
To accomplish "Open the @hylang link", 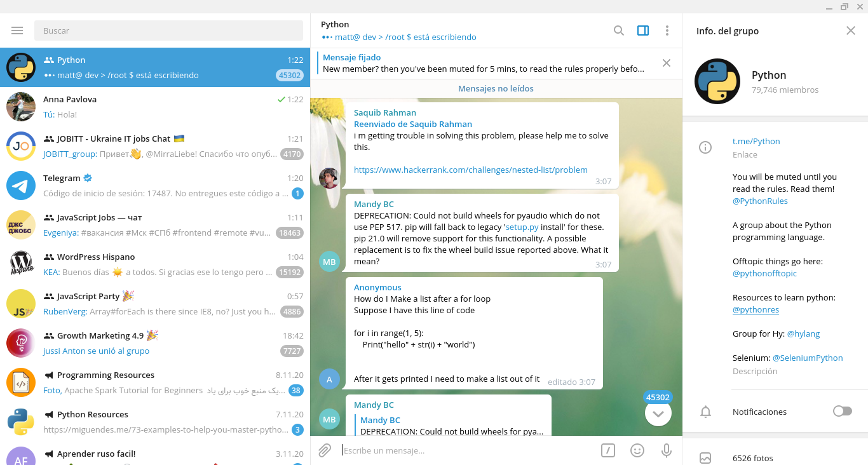I will point(804,334).
